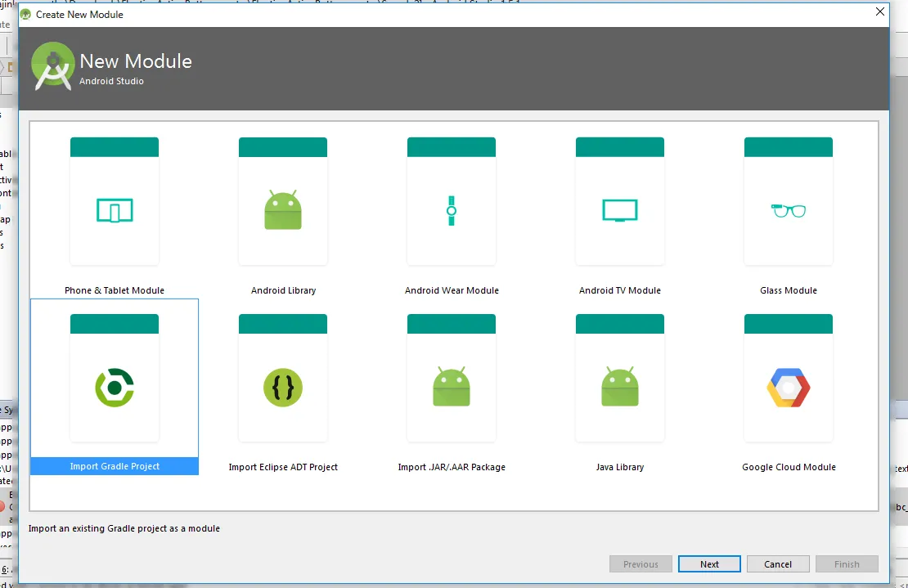The width and height of the screenshot is (908, 588).
Task: Click the Google Cloud Module label
Action: (789, 467)
